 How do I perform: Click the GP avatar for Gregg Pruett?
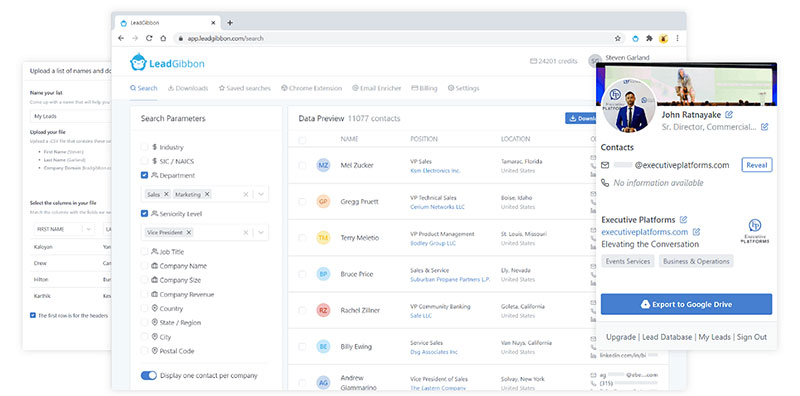(x=323, y=202)
